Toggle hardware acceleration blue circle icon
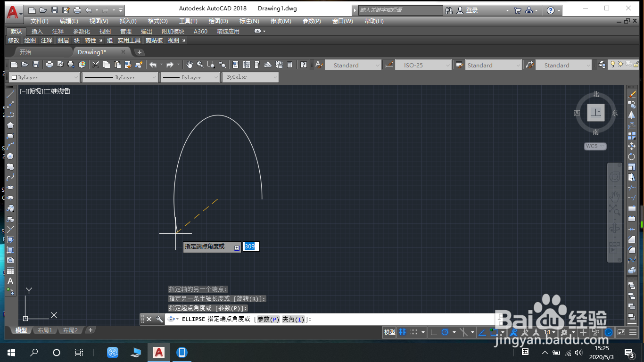This screenshot has height=362, width=644. pos(609,332)
